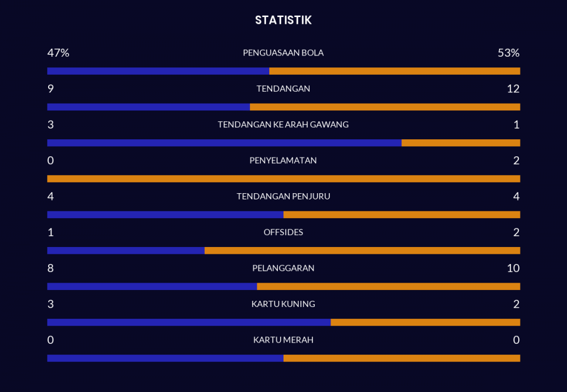This screenshot has width=567, height=392.
Task: Click the orange possession bar segment
Action: tap(395, 71)
